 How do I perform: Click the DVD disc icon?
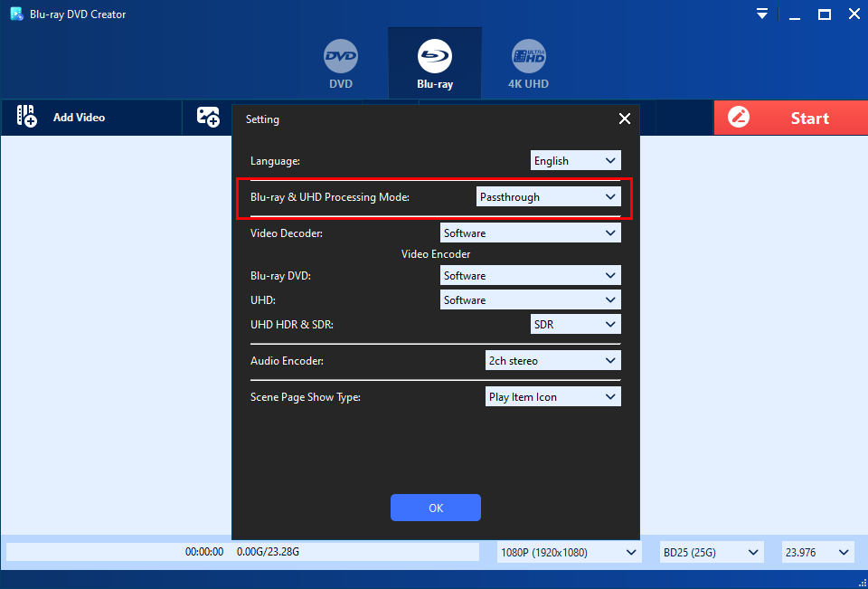340,57
